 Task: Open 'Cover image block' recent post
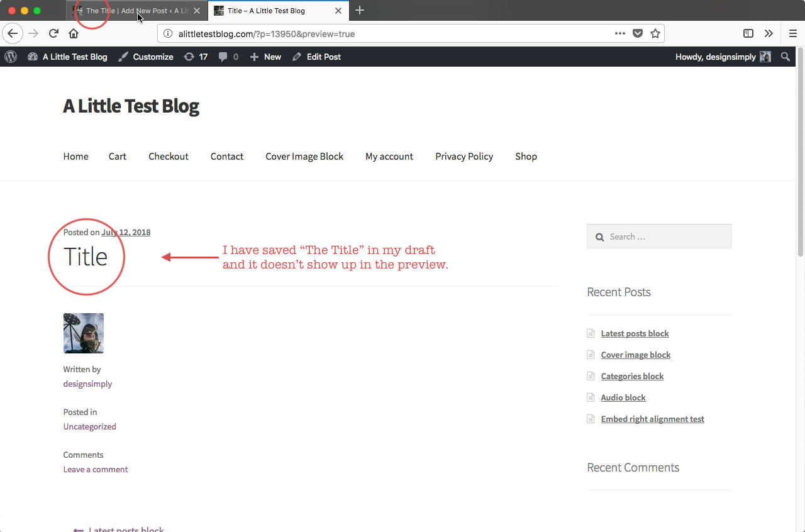tap(636, 355)
